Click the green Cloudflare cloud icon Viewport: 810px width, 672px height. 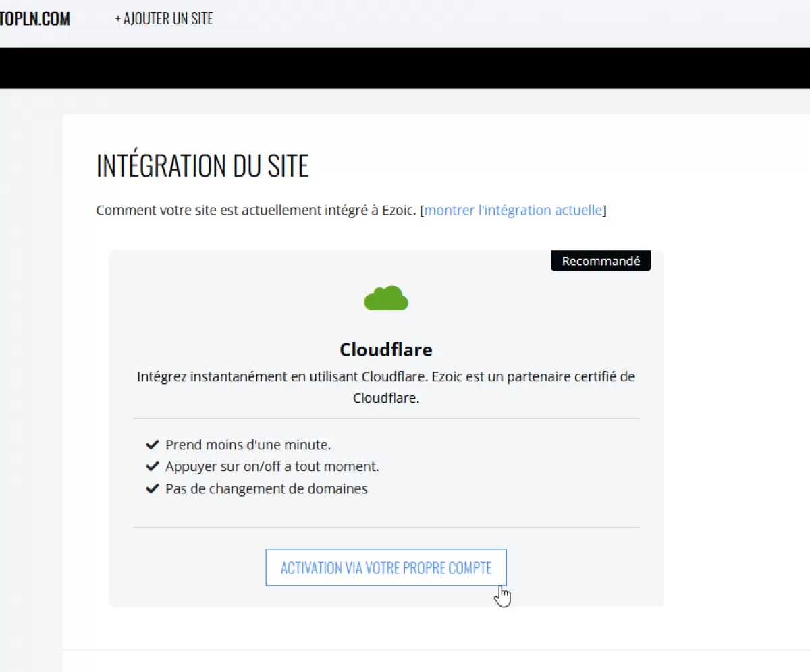[x=386, y=298]
